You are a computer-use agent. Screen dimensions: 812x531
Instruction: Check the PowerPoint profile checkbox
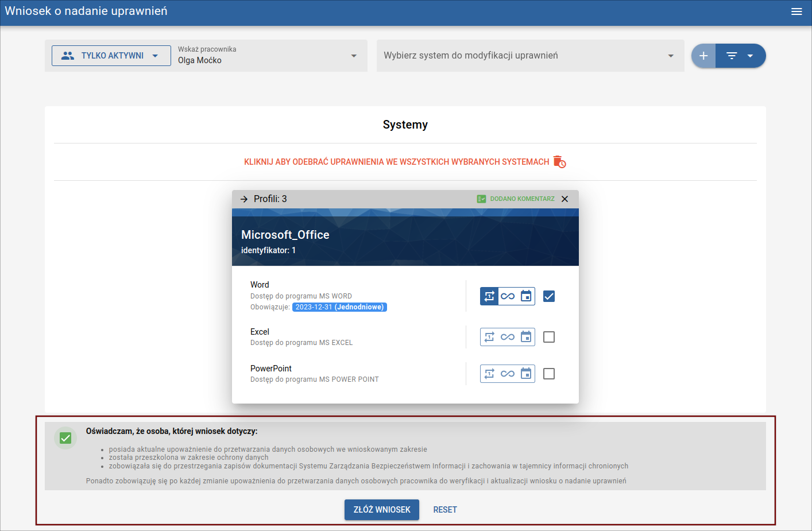pos(549,374)
